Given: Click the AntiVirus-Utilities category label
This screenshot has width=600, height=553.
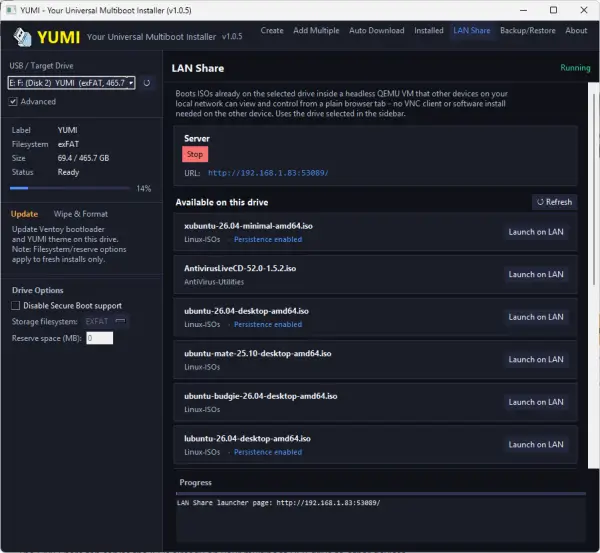Looking at the screenshot, I should coord(214,282).
